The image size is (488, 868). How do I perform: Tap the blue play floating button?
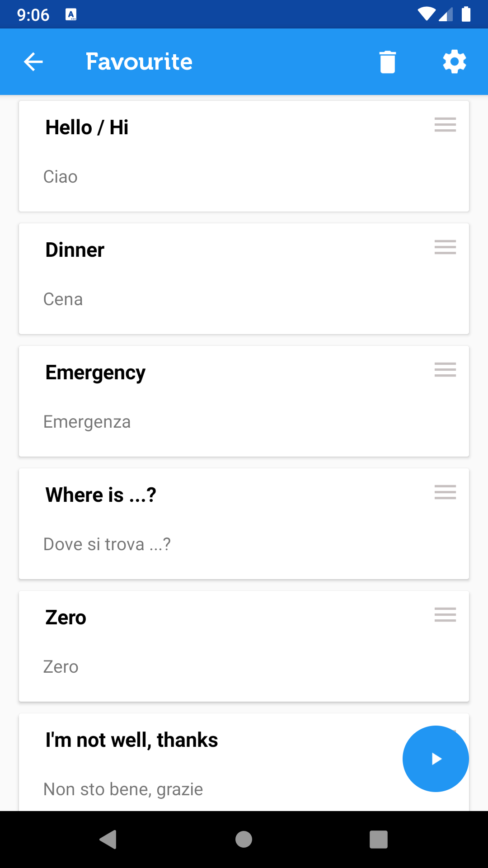[436, 759]
